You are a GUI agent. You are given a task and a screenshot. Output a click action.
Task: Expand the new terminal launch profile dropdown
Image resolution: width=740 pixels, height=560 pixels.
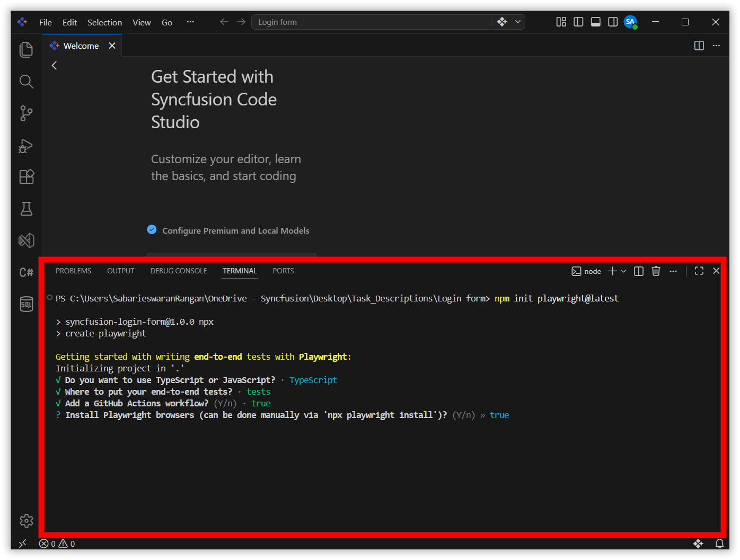624,271
